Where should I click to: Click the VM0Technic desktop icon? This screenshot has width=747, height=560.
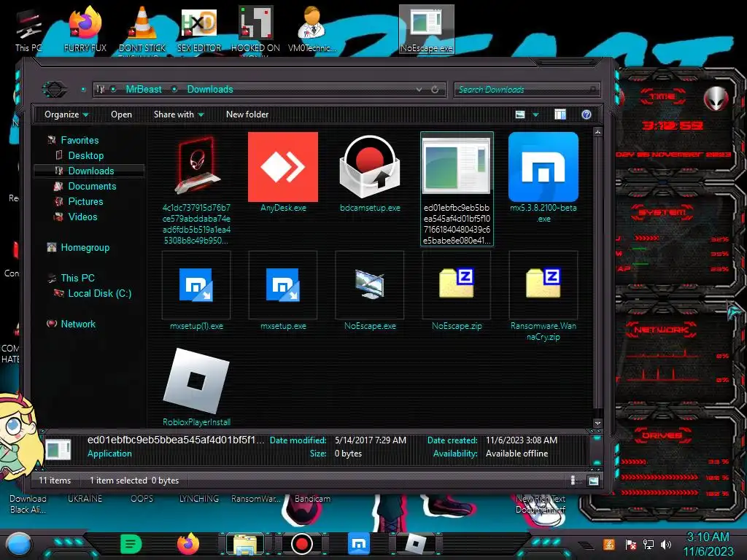(x=312, y=28)
